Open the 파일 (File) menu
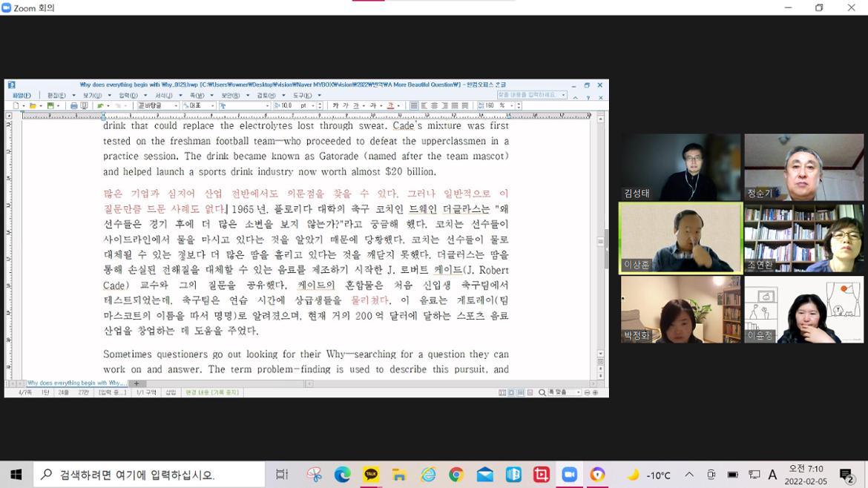The image size is (868, 488). tap(21, 95)
